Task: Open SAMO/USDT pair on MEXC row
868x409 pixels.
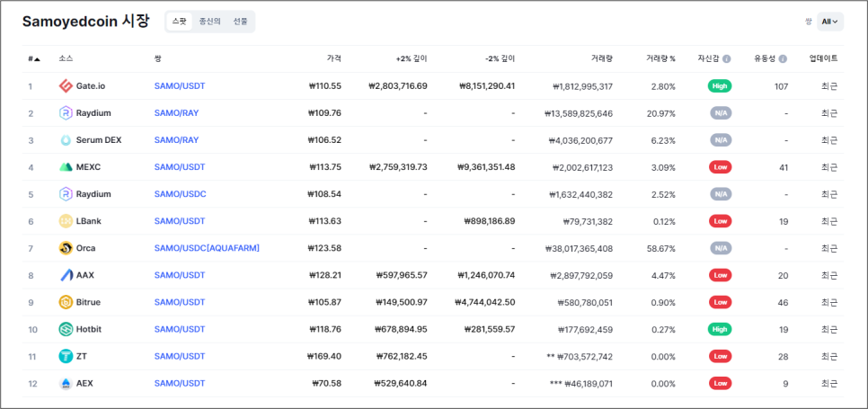Action: [x=180, y=167]
